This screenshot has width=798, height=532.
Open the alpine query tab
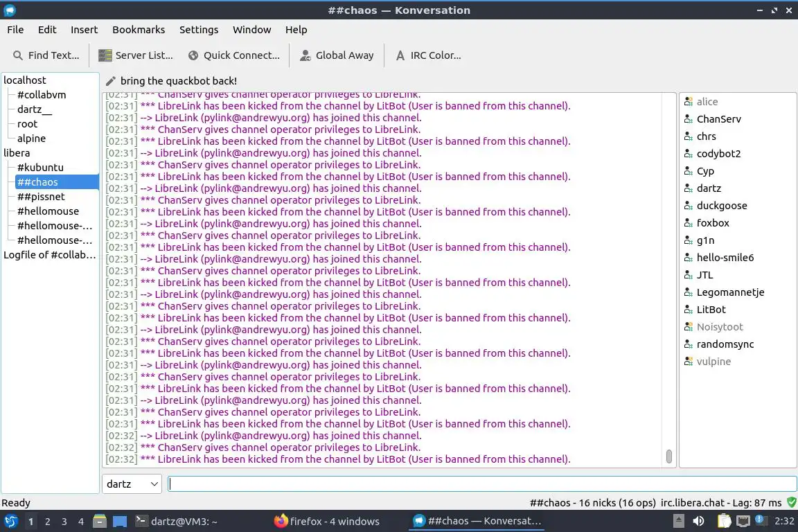point(31,139)
